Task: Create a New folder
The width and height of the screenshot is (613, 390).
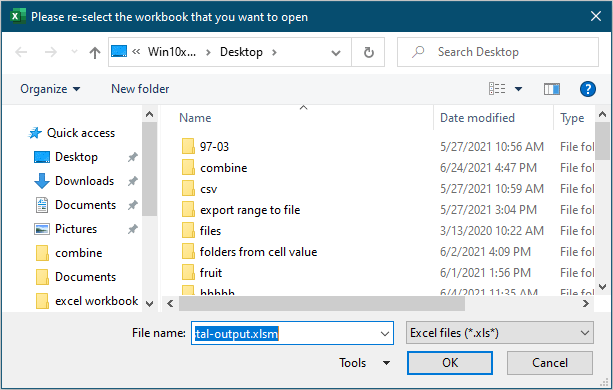Action: click(x=140, y=89)
